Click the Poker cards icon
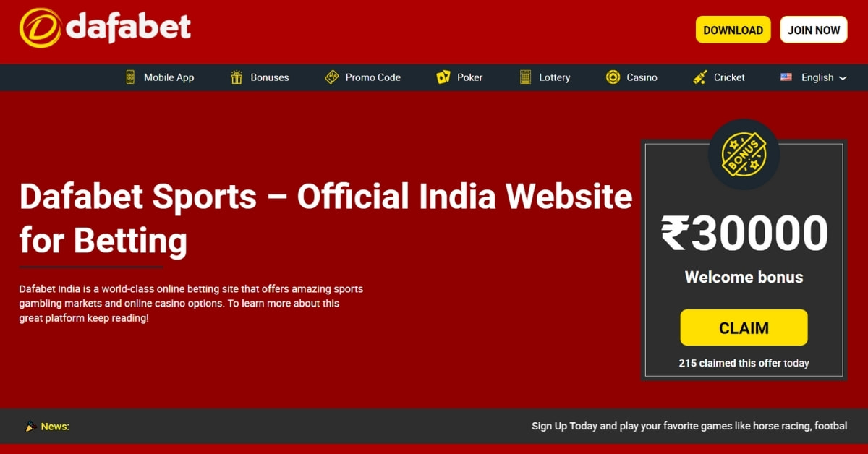Viewport: 868px width, 454px height. 443,77
